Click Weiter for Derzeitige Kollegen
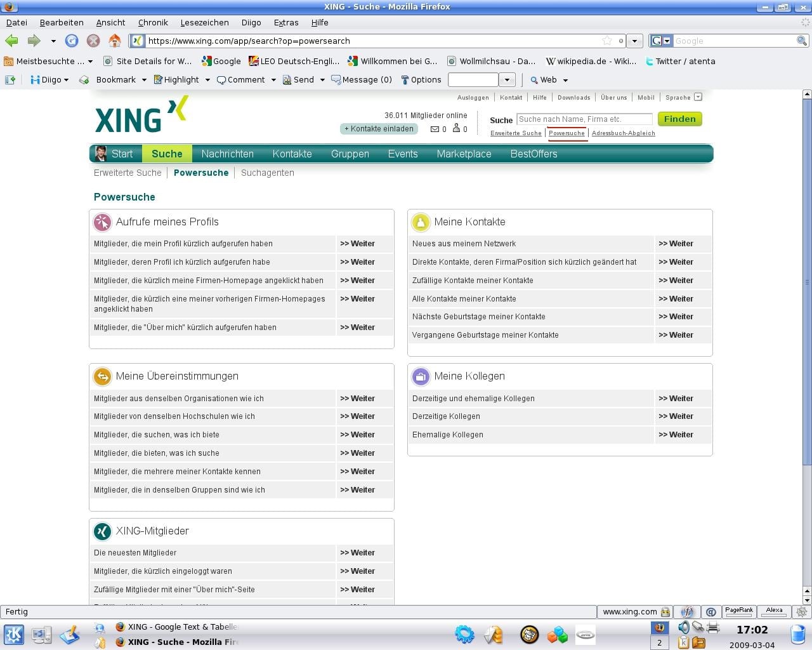Image resolution: width=812 pixels, height=650 pixels. pyautogui.click(x=676, y=416)
